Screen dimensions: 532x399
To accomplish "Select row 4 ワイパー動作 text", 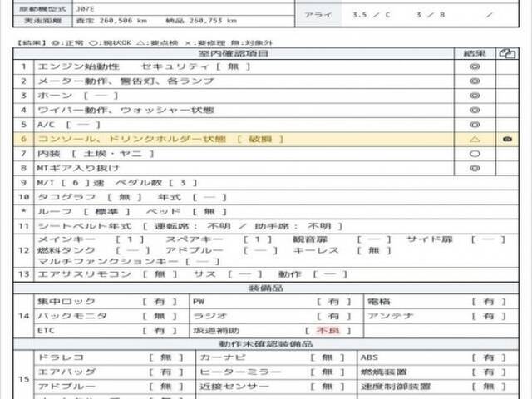I will point(126,111).
